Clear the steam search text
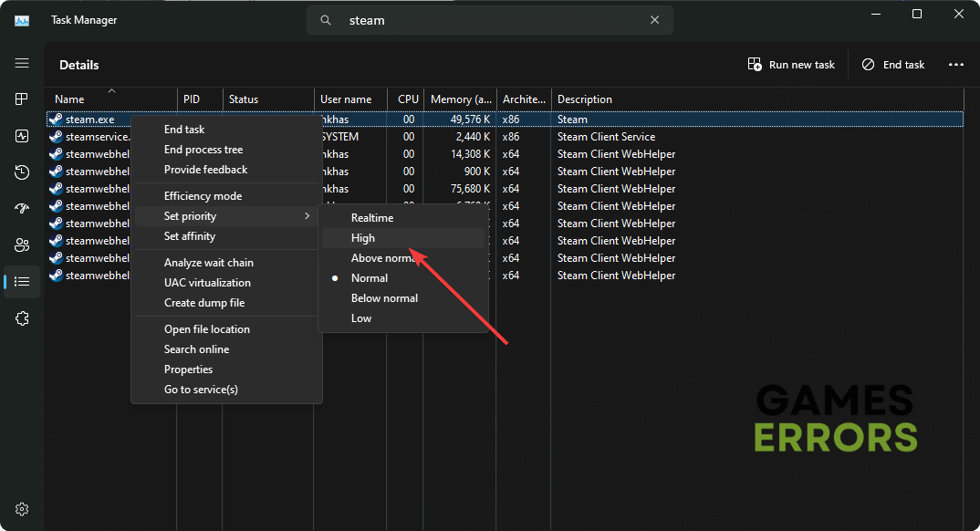Screen dimensions: 980x531 click(654, 20)
